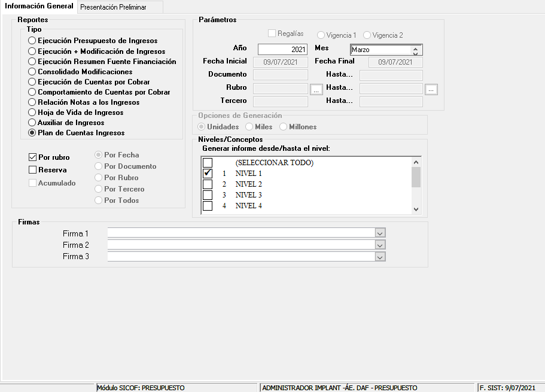Select Hoja de Vida de Ingresos

(x=32, y=113)
